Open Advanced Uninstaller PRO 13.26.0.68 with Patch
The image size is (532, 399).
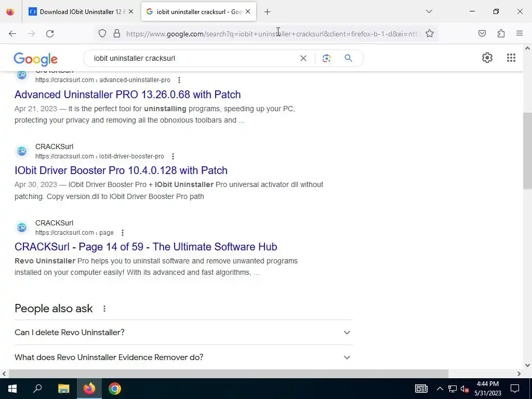click(128, 95)
